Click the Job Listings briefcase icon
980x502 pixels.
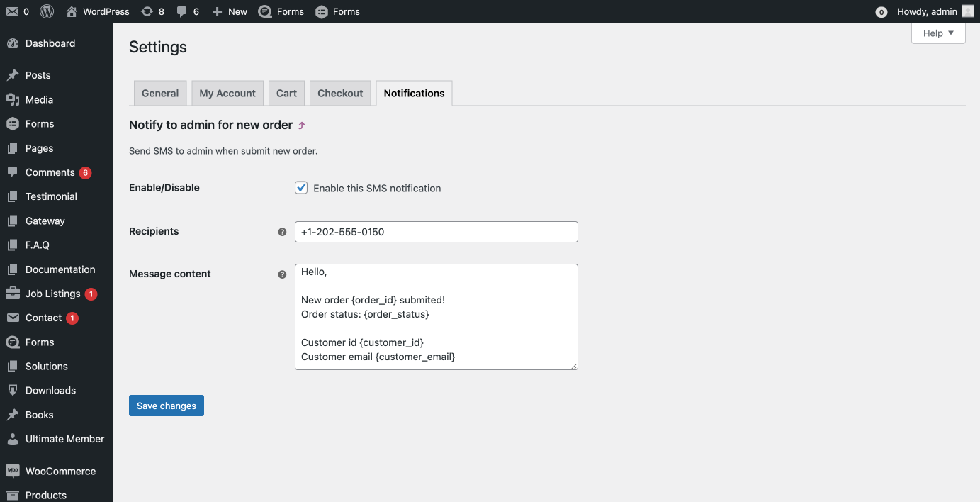pyautogui.click(x=13, y=294)
